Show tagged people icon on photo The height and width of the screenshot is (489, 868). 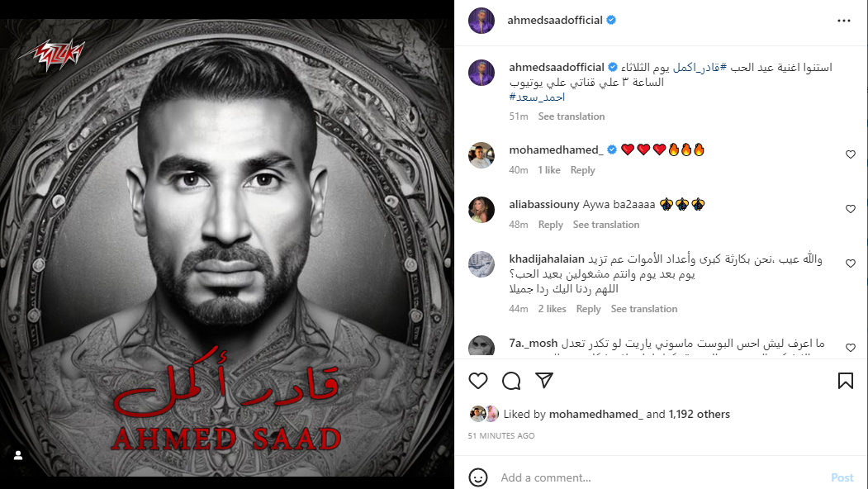(18, 455)
